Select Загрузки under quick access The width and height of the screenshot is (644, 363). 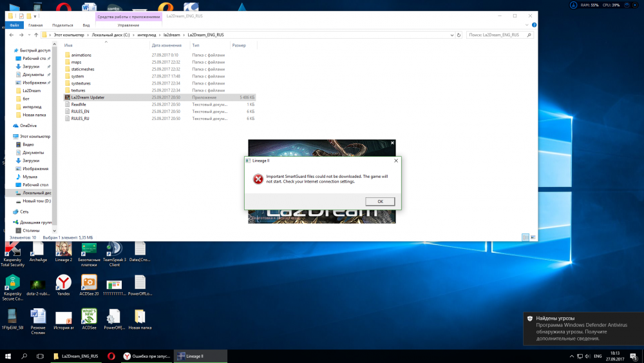pyautogui.click(x=31, y=66)
